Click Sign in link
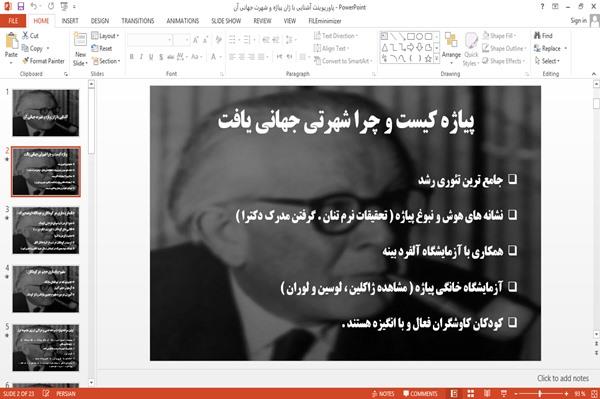600x399 pixels. click(x=578, y=21)
